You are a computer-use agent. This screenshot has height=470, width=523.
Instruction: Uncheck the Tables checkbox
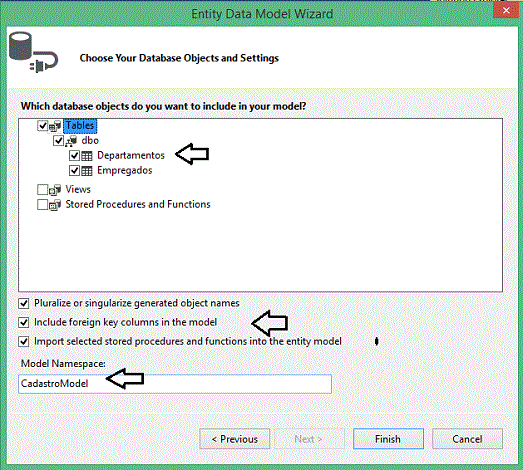42,126
